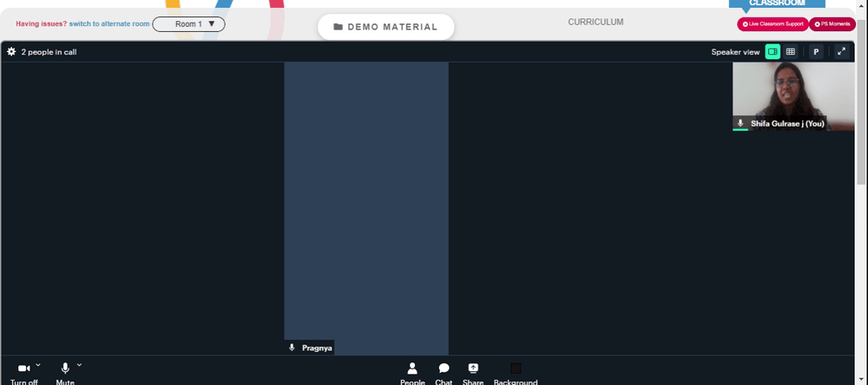
Task: Open microphone options chevron
Action: (x=79, y=365)
